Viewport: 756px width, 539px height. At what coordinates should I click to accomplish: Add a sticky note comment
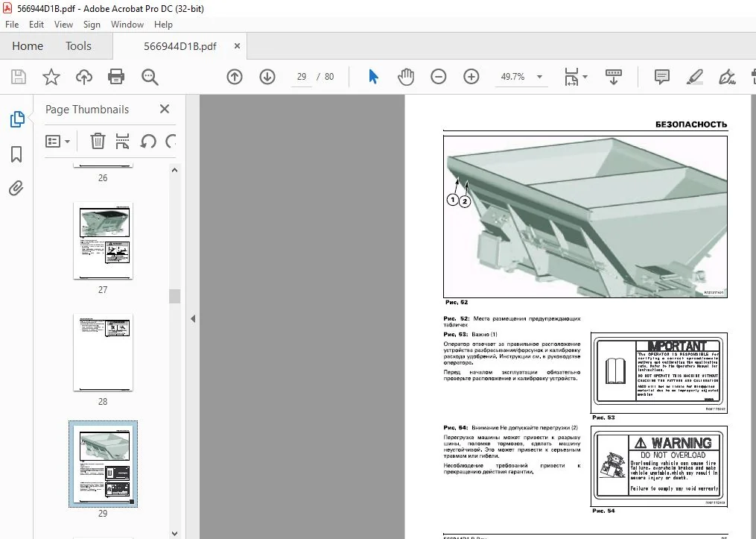(x=662, y=77)
